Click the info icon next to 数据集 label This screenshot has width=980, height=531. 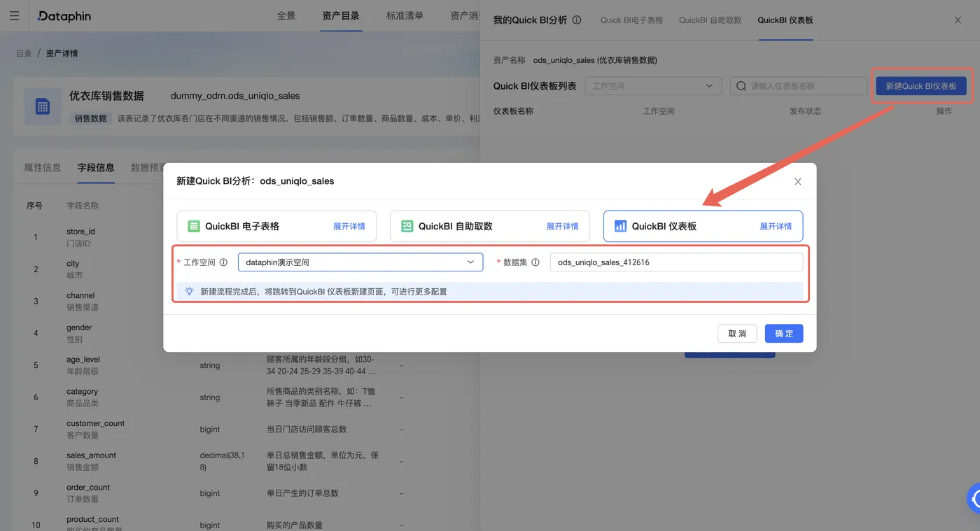coord(535,262)
